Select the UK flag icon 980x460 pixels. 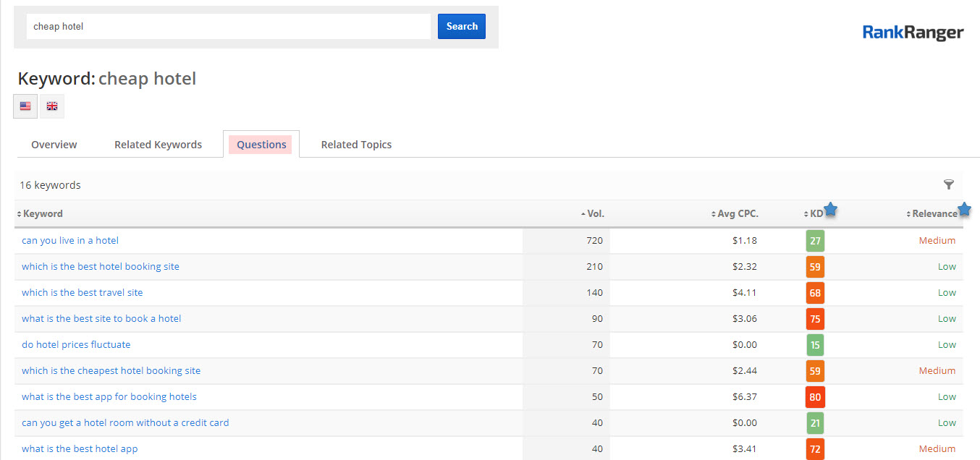click(52, 106)
